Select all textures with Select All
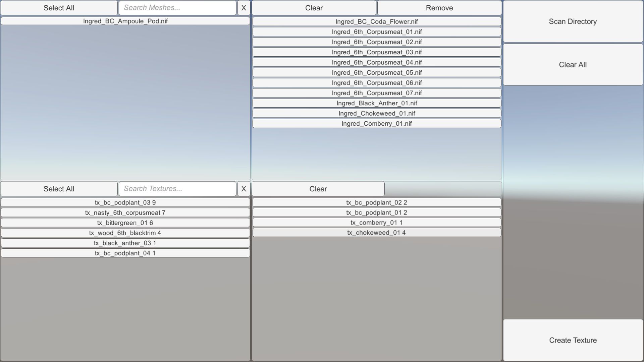 coord(59,189)
